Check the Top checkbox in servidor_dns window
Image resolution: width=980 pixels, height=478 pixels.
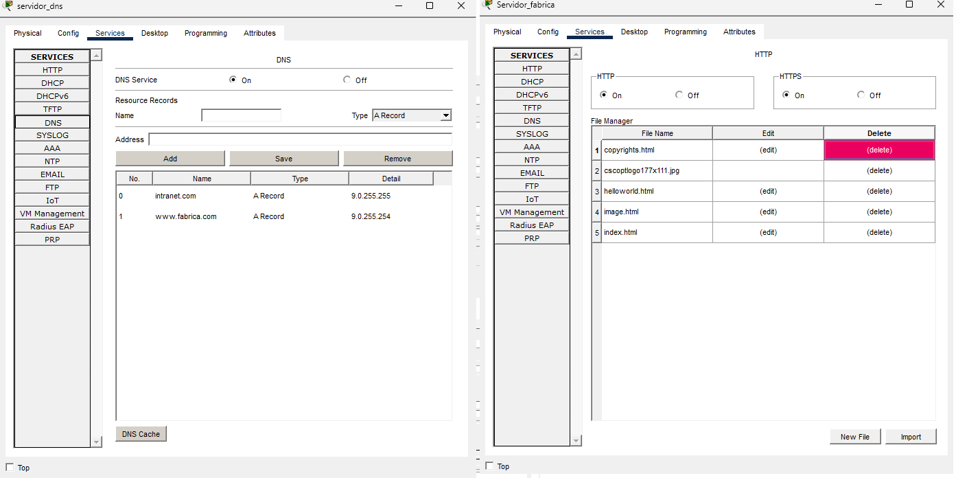click(10, 467)
